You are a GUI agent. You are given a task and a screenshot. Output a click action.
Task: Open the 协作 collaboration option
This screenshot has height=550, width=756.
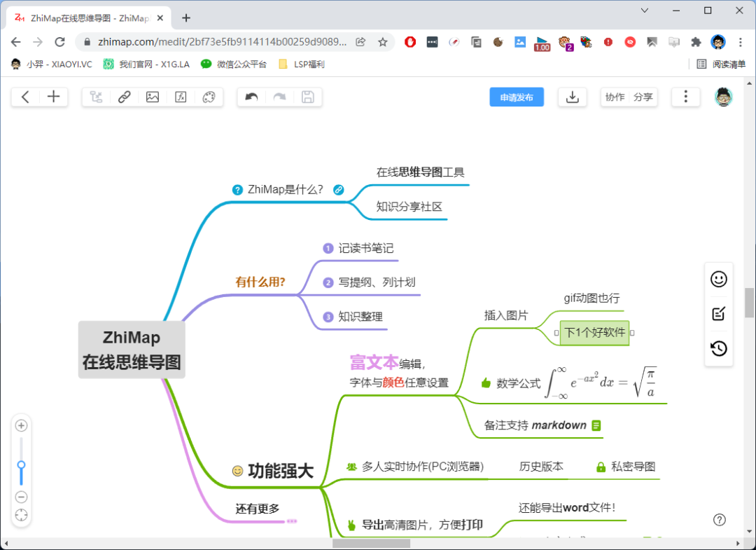point(615,97)
